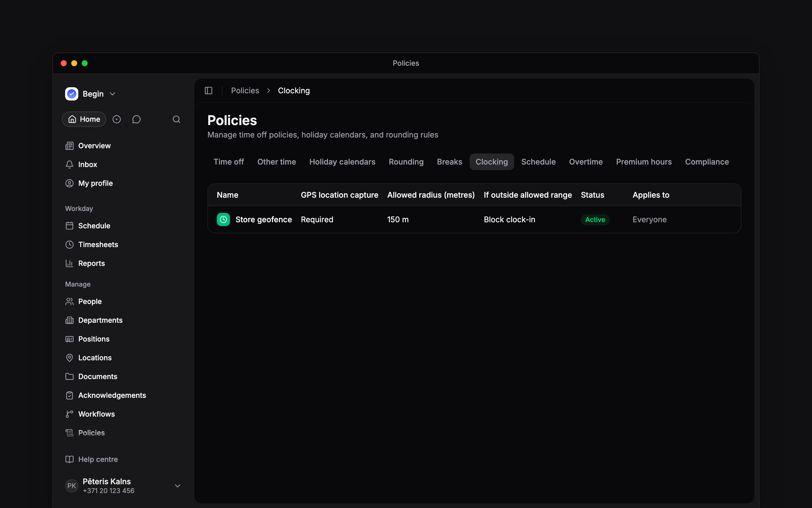Click the Reports bar chart icon
The height and width of the screenshot is (508, 812).
pos(70,263)
